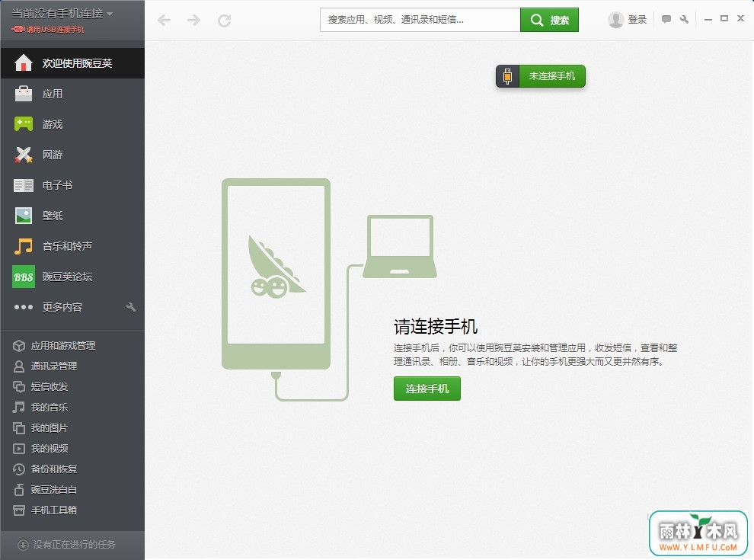Click the wrench icon in 更多内容 row
754x560 pixels.
[x=131, y=307]
